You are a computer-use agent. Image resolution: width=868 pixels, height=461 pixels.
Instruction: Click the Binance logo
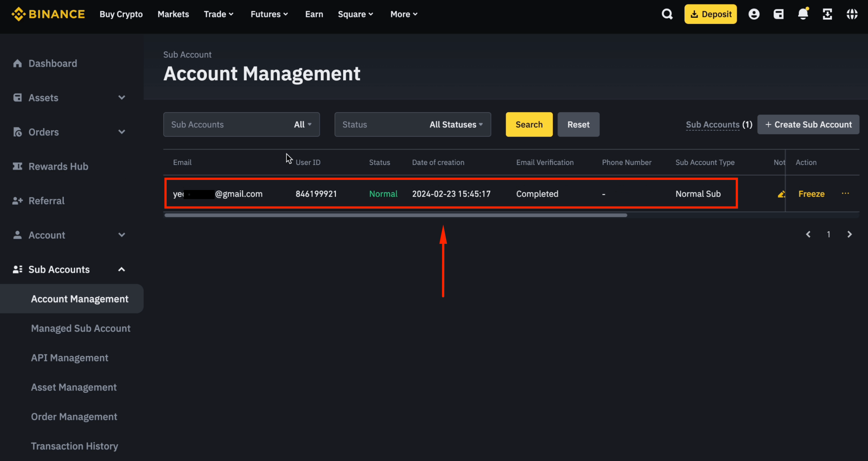point(48,14)
